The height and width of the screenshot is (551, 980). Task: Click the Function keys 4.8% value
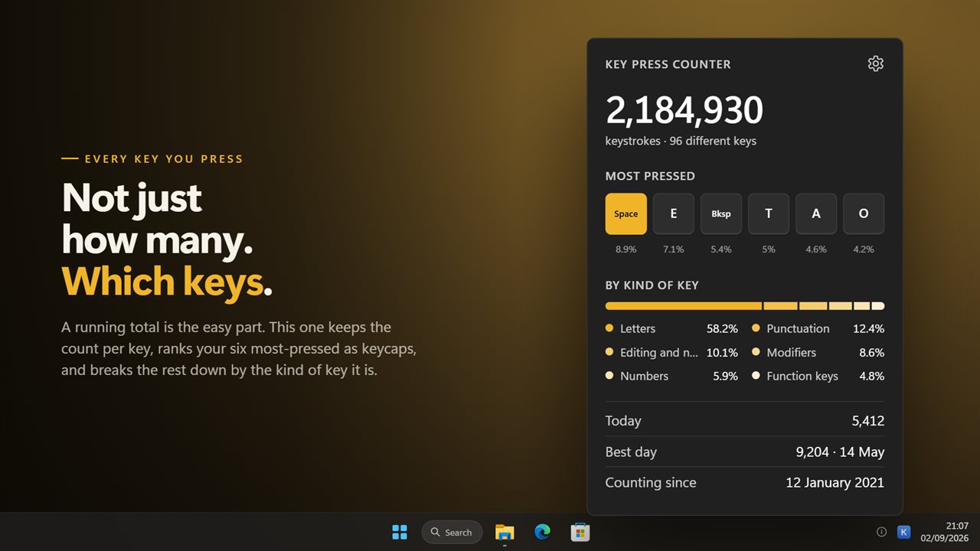[x=871, y=376]
